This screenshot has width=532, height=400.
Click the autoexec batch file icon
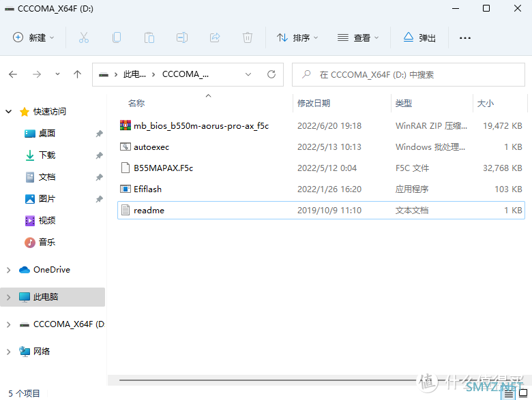coord(125,147)
